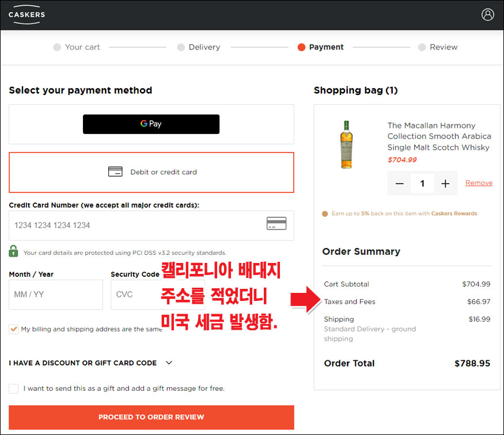Uncheck billing and shipping address same checkbox

tap(13, 329)
